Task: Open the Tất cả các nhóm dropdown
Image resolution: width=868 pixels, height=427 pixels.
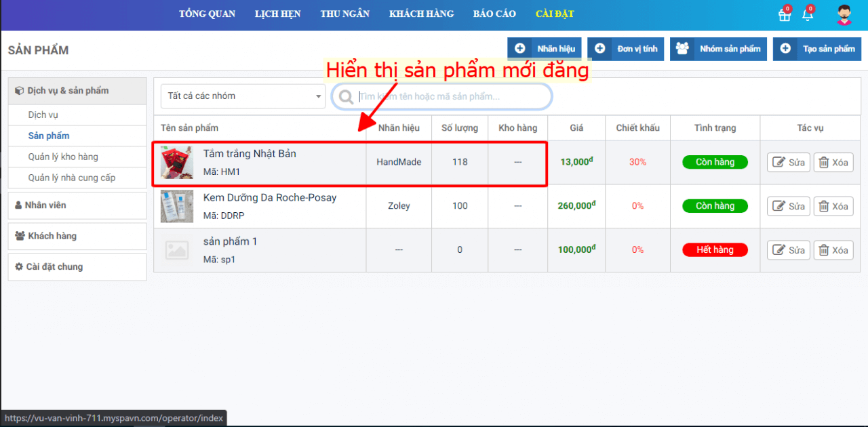Action: point(243,96)
